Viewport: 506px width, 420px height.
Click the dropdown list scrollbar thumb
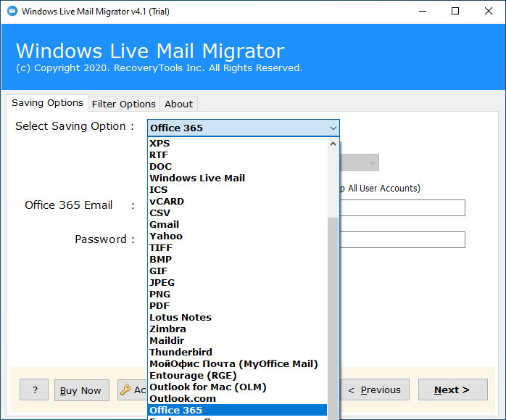tap(333, 318)
